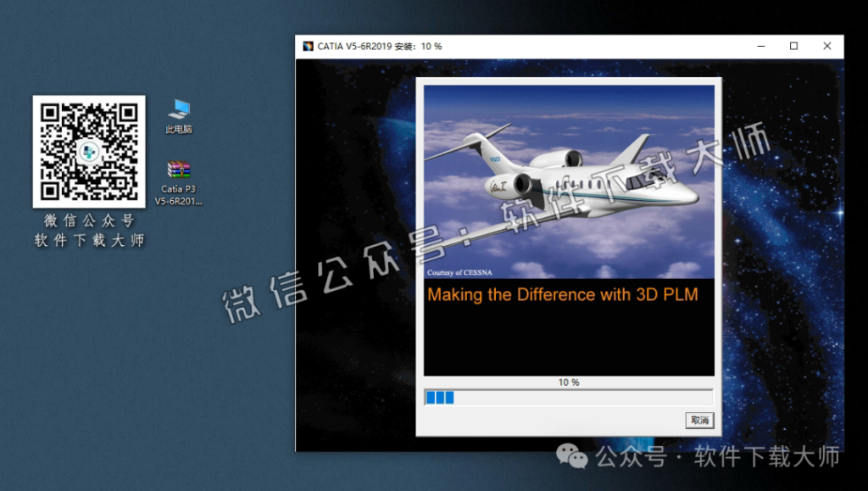Click the WeChat logo in the bottom watermark
The height and width of the screenshot is (491, 868).
tap(570, 458)
